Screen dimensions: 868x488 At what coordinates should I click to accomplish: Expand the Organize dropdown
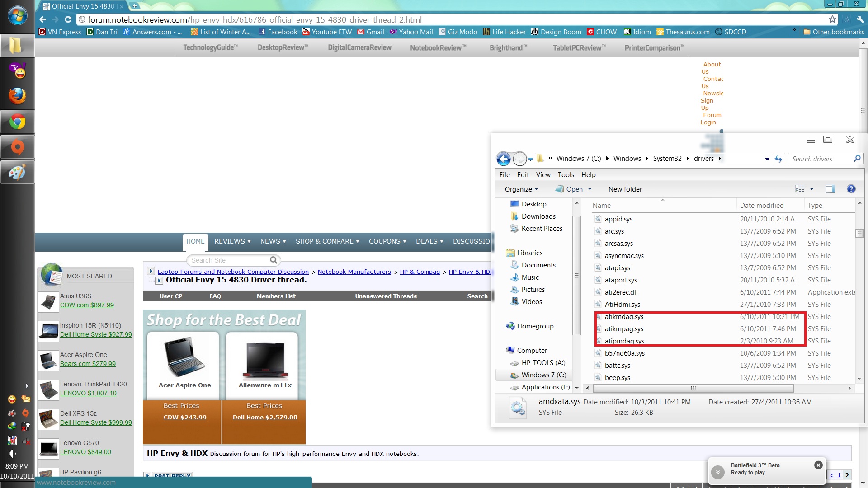[x=521, y=189]
